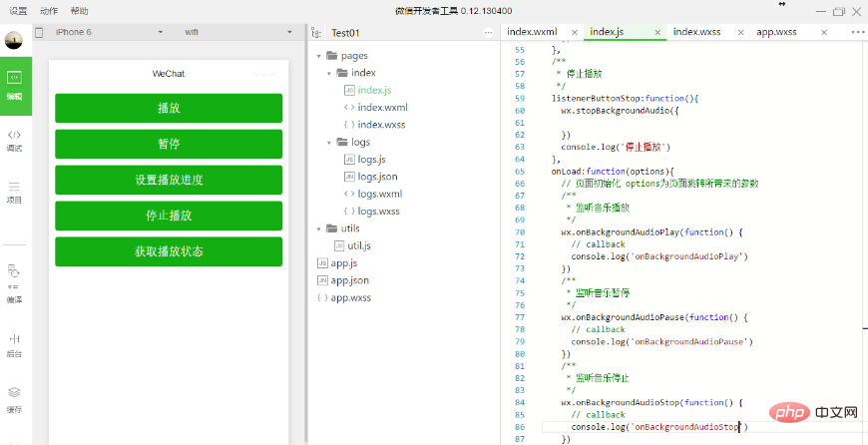Click the JS icon of util.js
Viewport: 868px width, 445px height.
coord(339,245)
